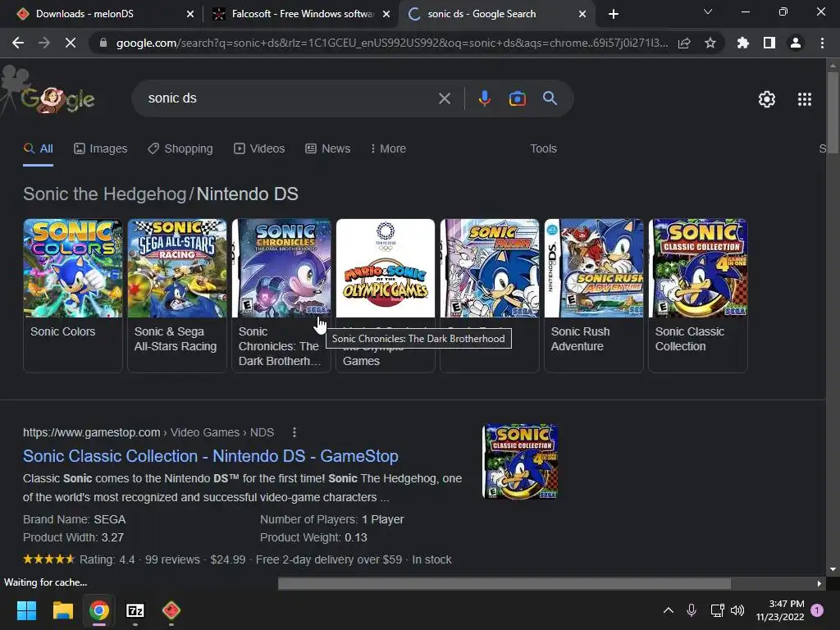Viewport: 840px width, 630px height.
Task: Open notification badge in taskbar
Action: pyautogui.click(x=817, y=610)
